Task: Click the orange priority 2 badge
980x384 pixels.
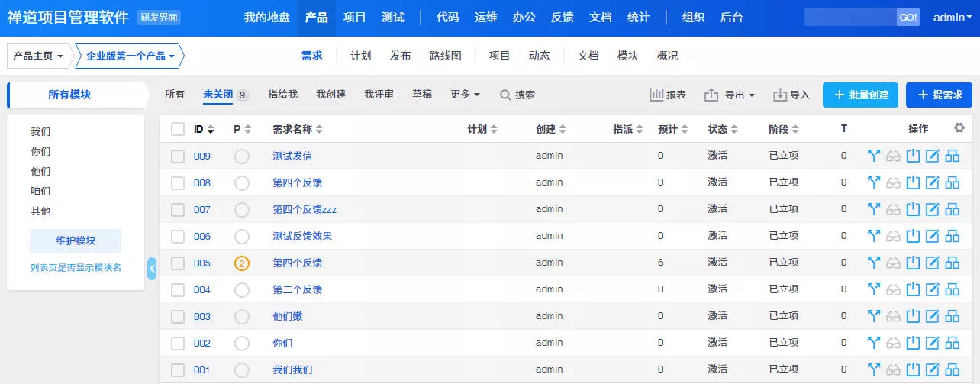Action: (x=242, y=263)
